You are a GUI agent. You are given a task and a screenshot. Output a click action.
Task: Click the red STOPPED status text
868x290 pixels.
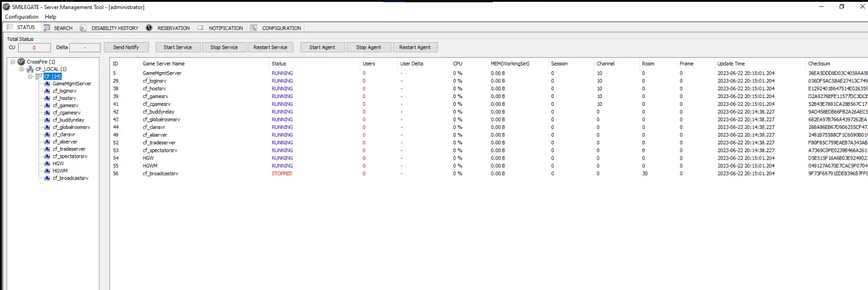click(x=282, y=173)
